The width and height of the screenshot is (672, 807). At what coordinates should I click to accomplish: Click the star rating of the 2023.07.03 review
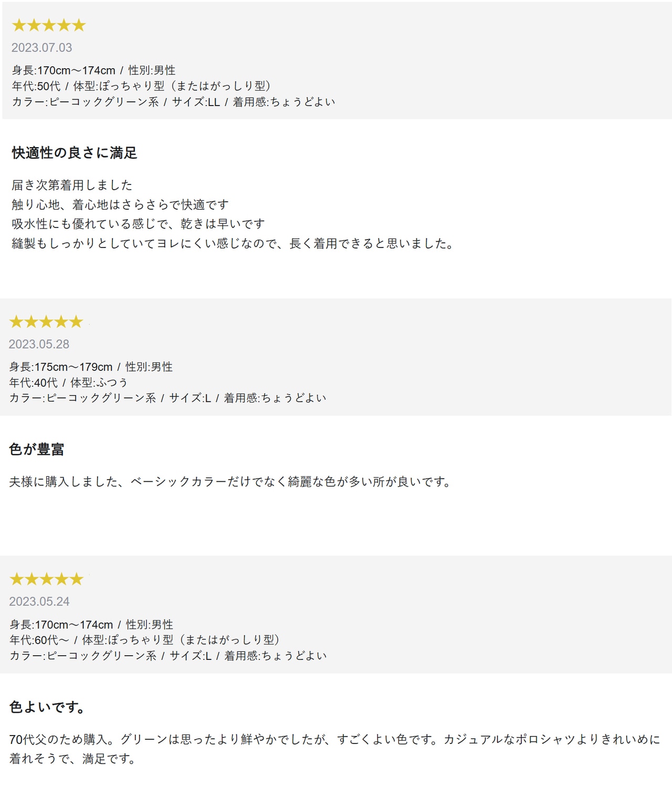[48, 25]
